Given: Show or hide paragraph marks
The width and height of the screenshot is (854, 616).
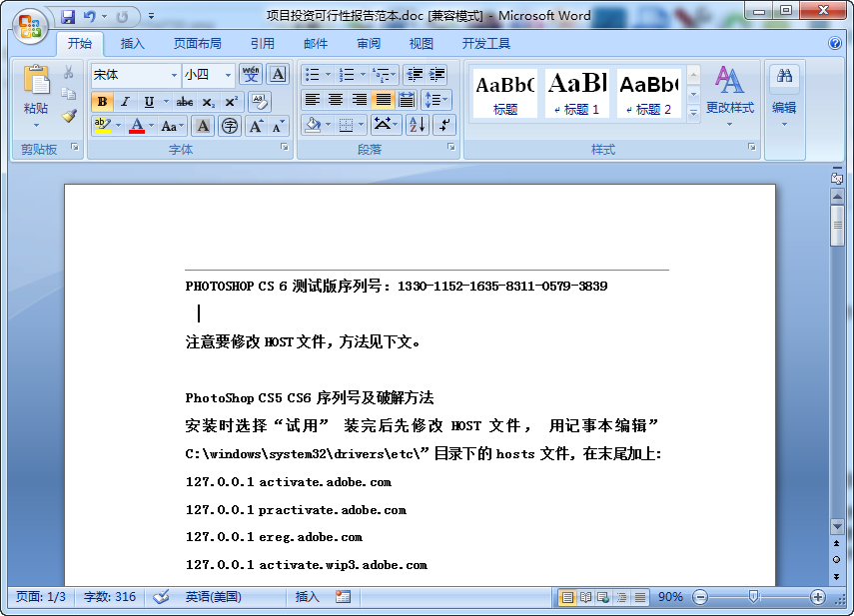Looking at the screenshot, I should 444,125.
